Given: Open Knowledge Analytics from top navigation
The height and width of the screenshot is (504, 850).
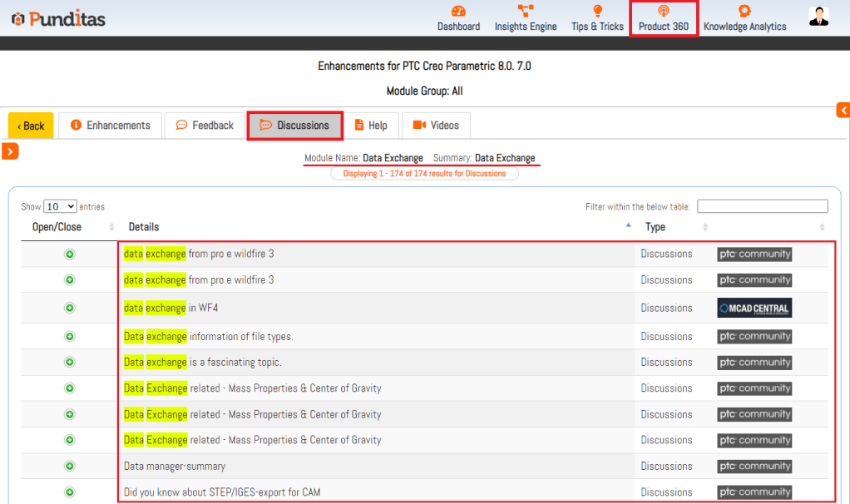Looking at the screenshot, I should 744,18.
